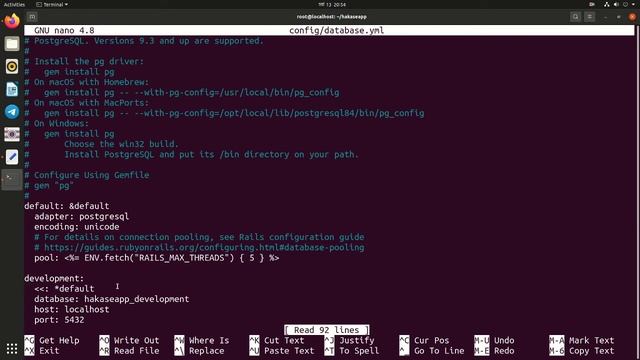
Task: Place cursor on "adapter: postgresql" line
Action: tap(81, 216)
